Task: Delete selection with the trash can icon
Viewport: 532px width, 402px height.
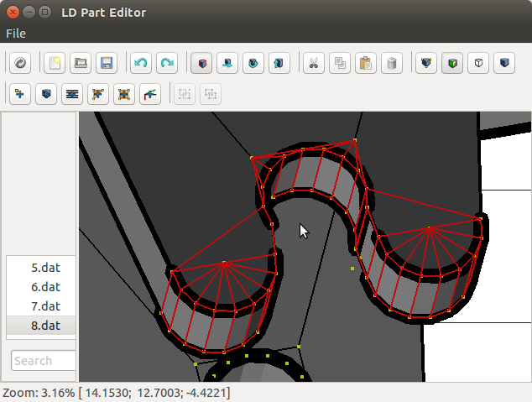Action: (391, 63)
